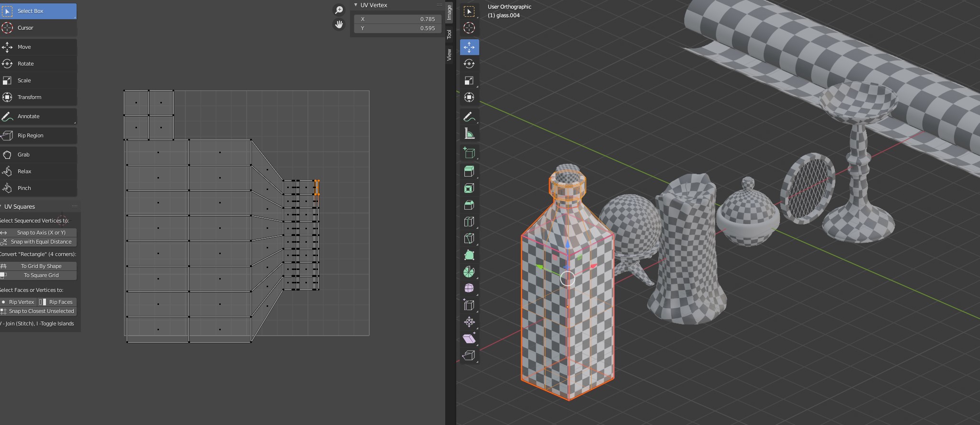Click the UV Vertex X value field
Image resolution: width=980 pixels, height=425 pixels.
pyautogui.click(x=397, y=19)
